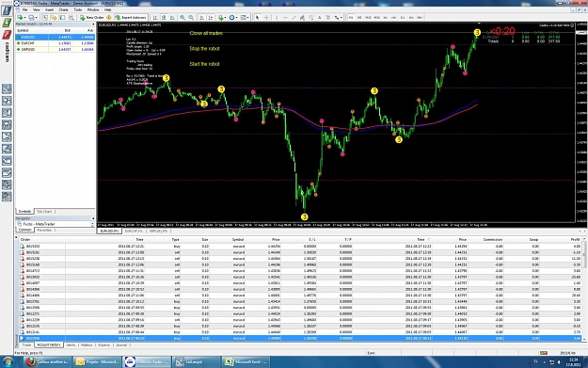Open the arrows objects dropdown
The image size is (588, 368).
tap(342, 18)
